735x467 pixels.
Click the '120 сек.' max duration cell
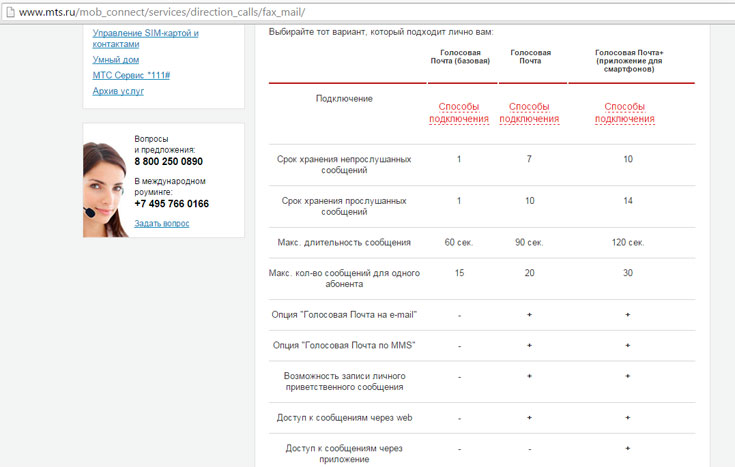click(628, 242)
